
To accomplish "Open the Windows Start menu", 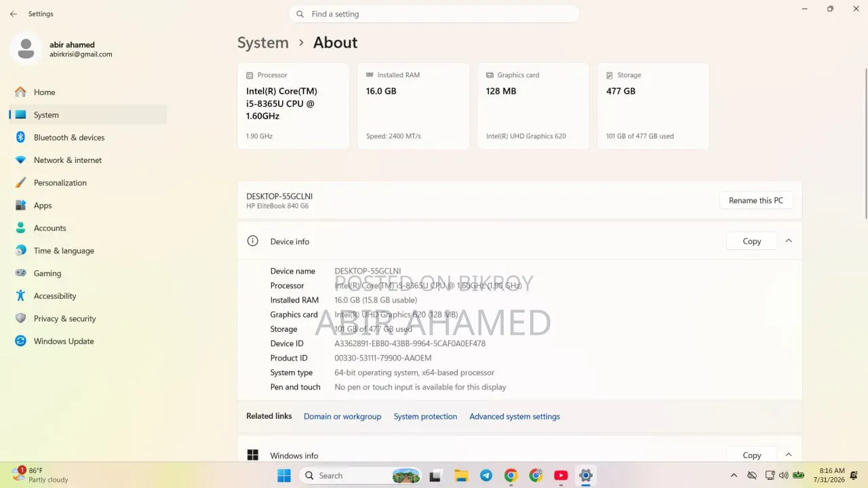I will [284, 475].
